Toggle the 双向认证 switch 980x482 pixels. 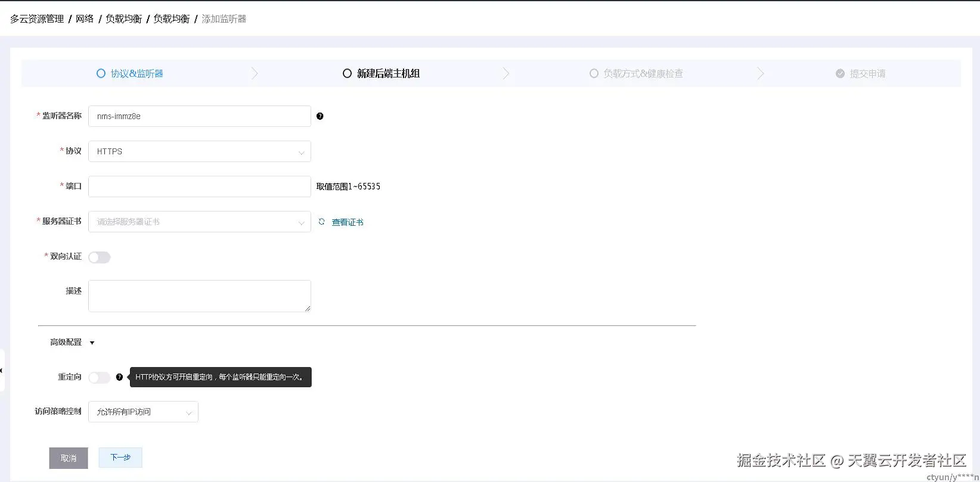[x=100, y=257]
